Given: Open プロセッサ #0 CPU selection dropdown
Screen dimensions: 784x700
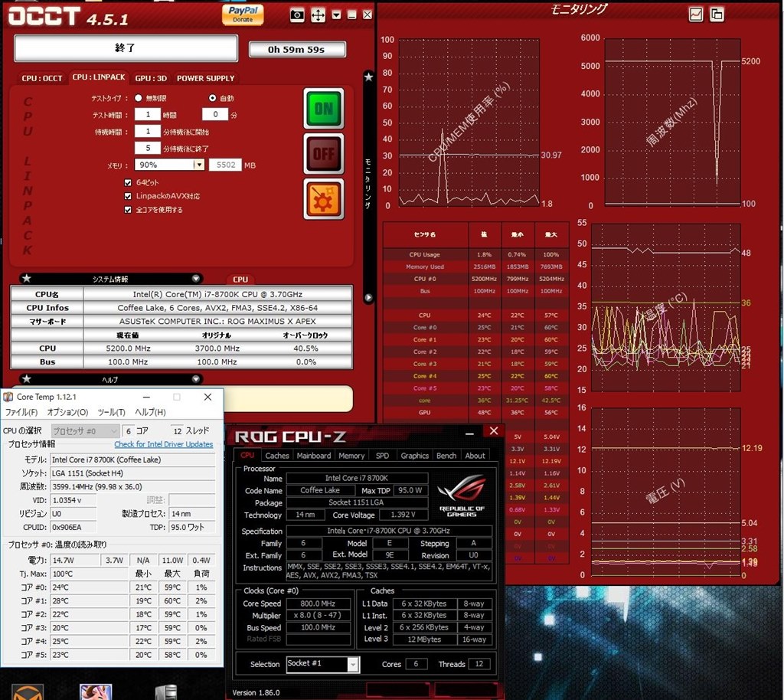Looking at the screenshot, I should [x=85, y=431].
